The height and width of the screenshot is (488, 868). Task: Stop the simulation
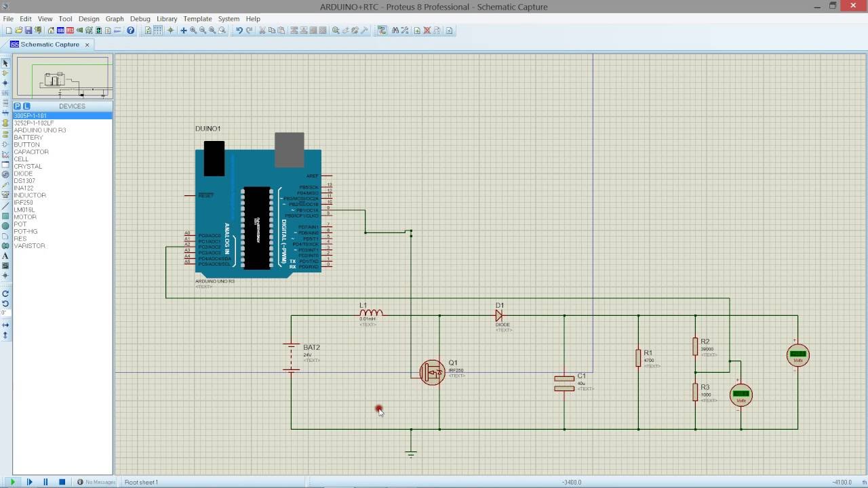pyautogui.click(x=62, y=482)
